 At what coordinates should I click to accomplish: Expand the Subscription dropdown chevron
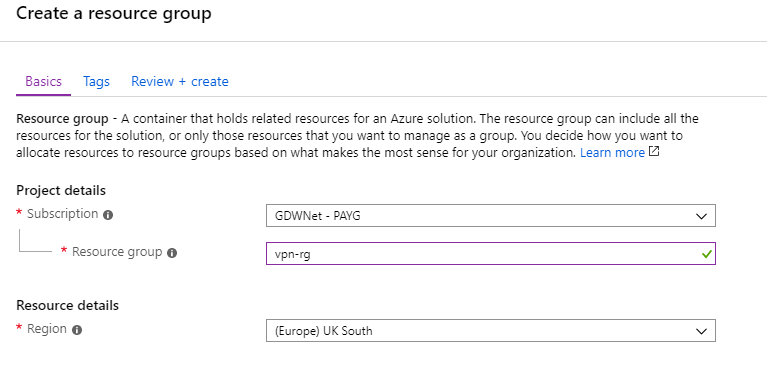(701, 216)
